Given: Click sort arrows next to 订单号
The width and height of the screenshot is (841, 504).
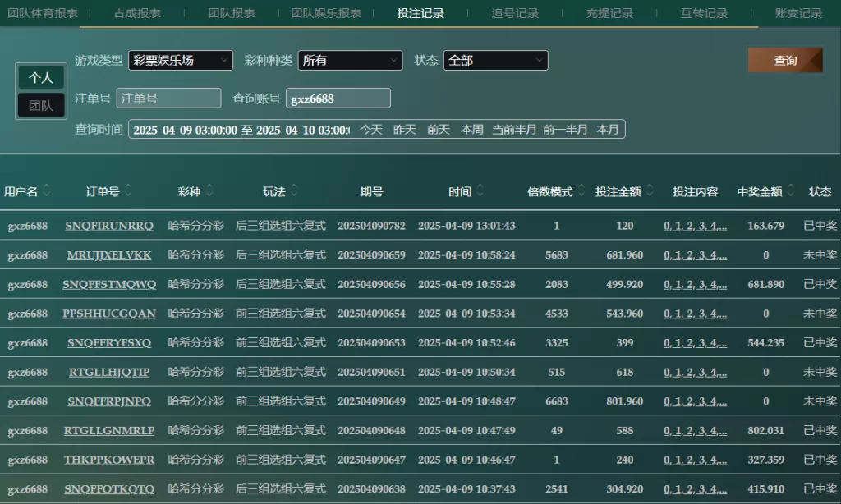Looking at the screenshot, I should point(128,191).
